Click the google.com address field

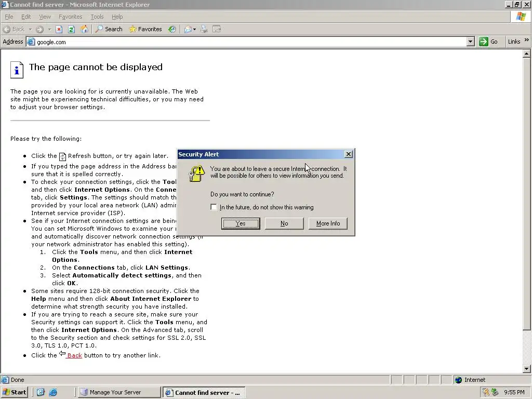pos(251,42)
